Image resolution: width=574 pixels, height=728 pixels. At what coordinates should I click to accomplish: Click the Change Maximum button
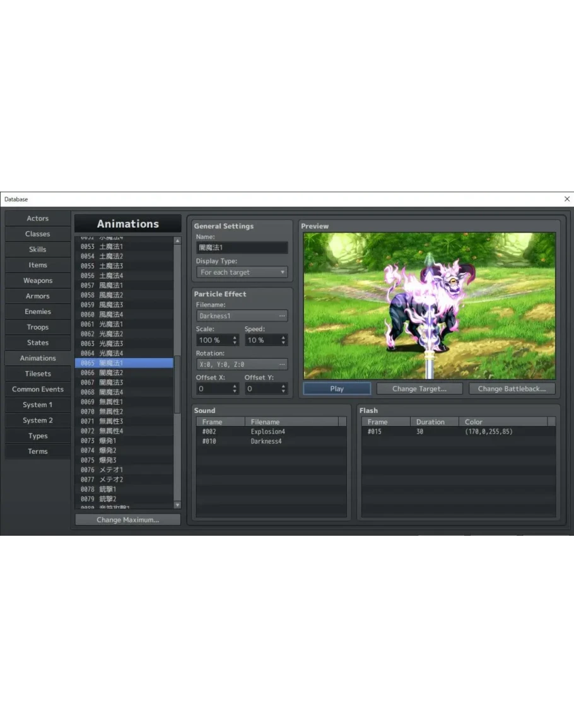point(127,520)
